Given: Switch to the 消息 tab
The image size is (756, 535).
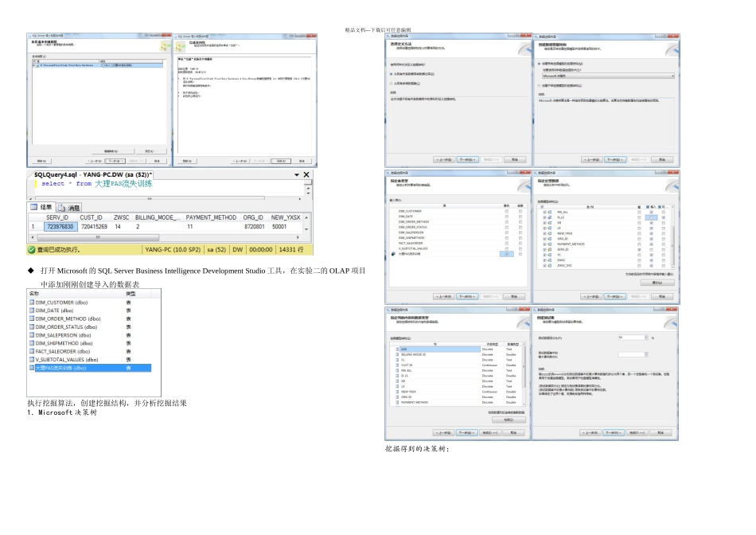Looking at the screenshot, I should point(69,208).
